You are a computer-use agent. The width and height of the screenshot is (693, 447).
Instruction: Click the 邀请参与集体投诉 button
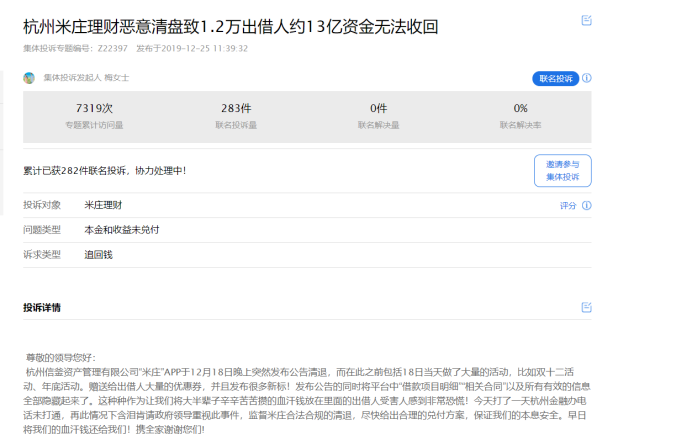(x=562, y=170)
